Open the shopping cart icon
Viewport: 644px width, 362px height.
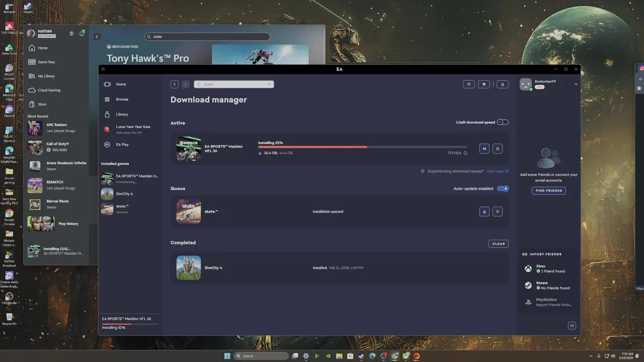click(x=484, y=84)
